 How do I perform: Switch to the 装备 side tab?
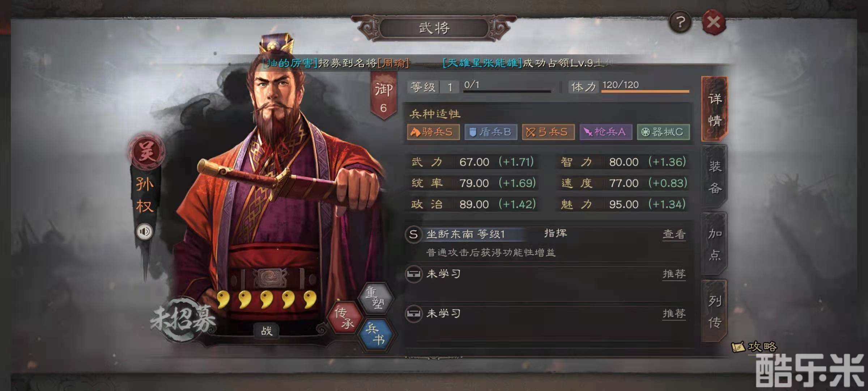[715, 177]
